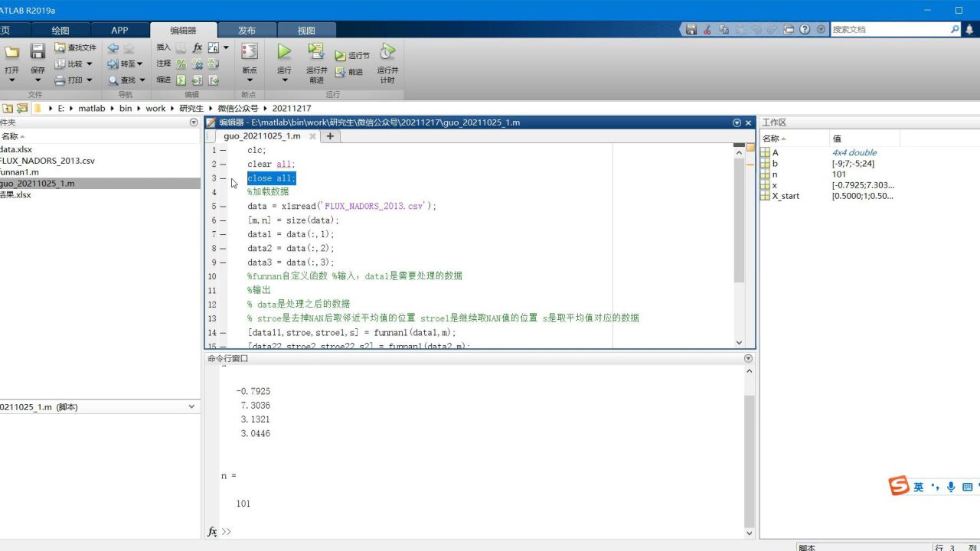
Task: Switch to the 编辑器 (Editor) tab
Action: tap(183, 31)
